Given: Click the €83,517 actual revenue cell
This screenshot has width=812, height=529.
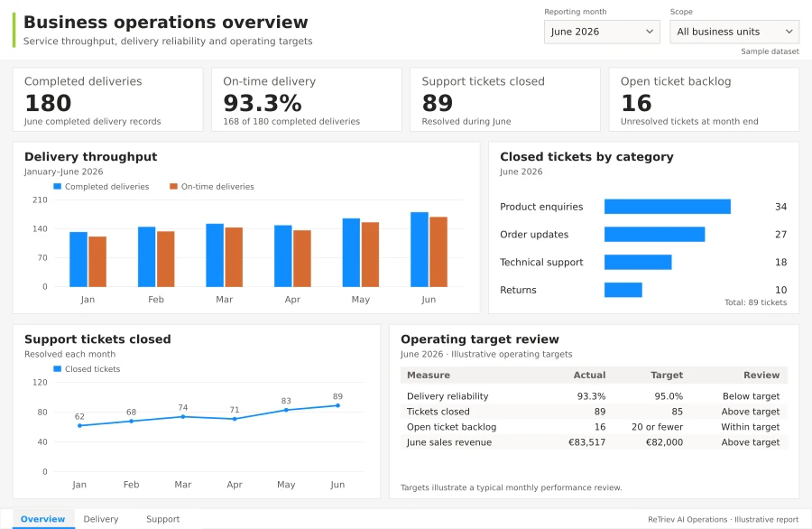Looking at the screenshot, I should pyautogui.click(x=586, y=442).
